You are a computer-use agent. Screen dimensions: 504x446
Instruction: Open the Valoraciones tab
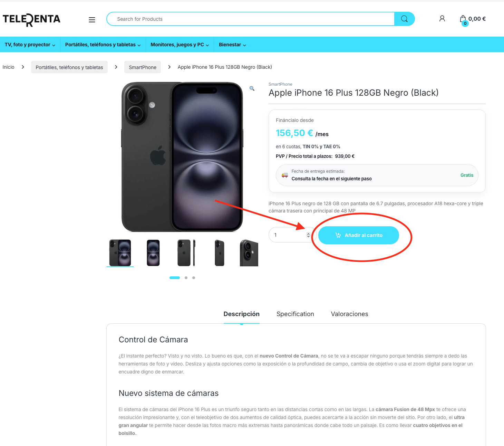[x=349, y=314]
